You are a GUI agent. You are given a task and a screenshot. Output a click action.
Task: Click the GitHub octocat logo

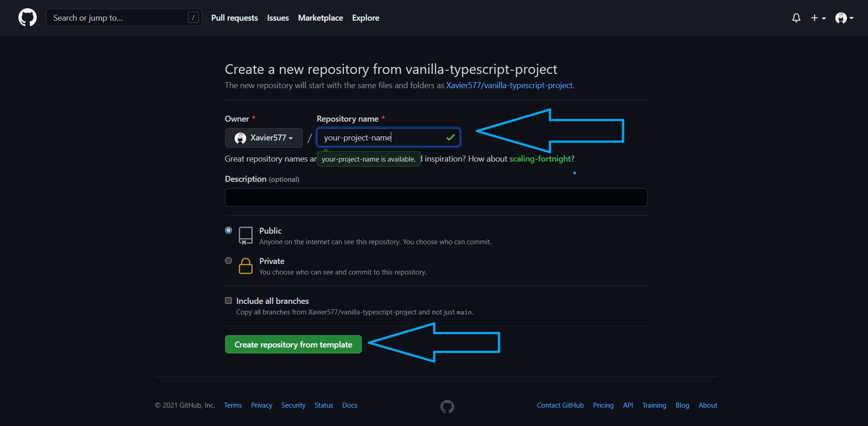27,17
